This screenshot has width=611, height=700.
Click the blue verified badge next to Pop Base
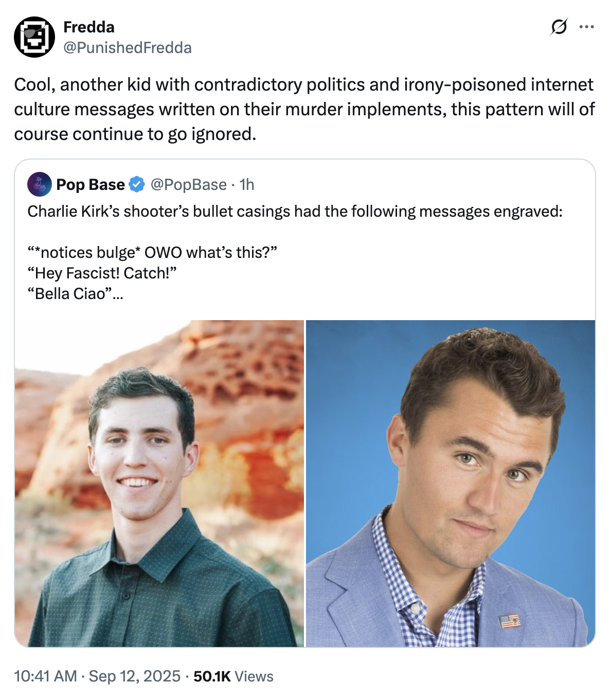pos(136,184)
